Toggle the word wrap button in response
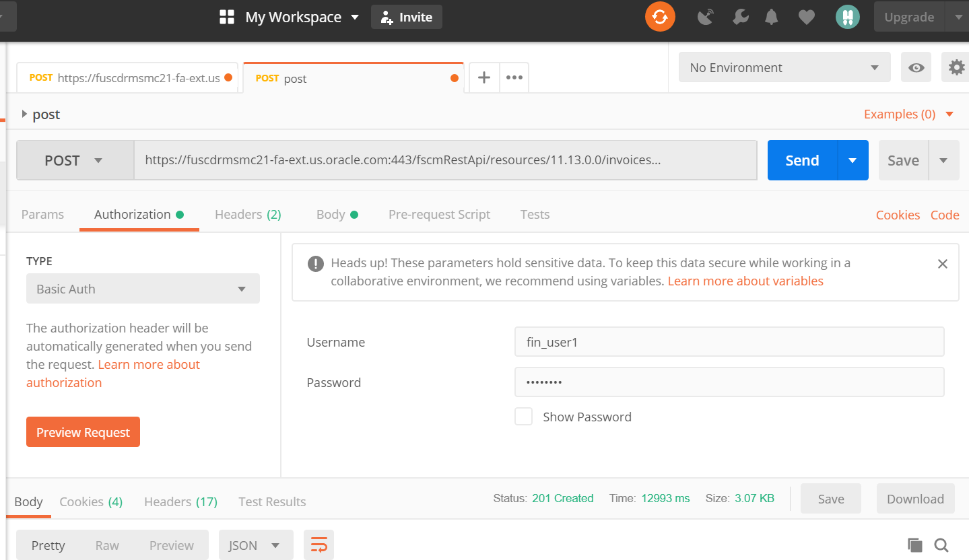This screenshot has height=560, width=969. [x=319, y=545]
